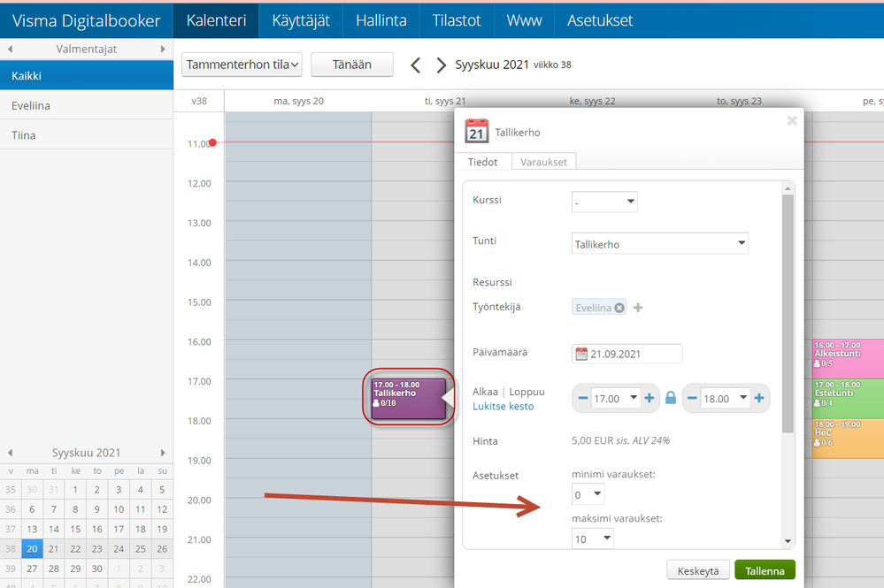Screen dimensions: 884x588
Task: Decrease end time with minus icon
Action: coord(692,398)
